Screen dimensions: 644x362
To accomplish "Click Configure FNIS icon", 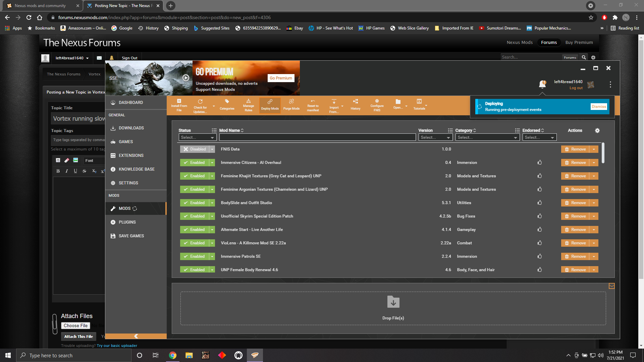I will (377, 105).
